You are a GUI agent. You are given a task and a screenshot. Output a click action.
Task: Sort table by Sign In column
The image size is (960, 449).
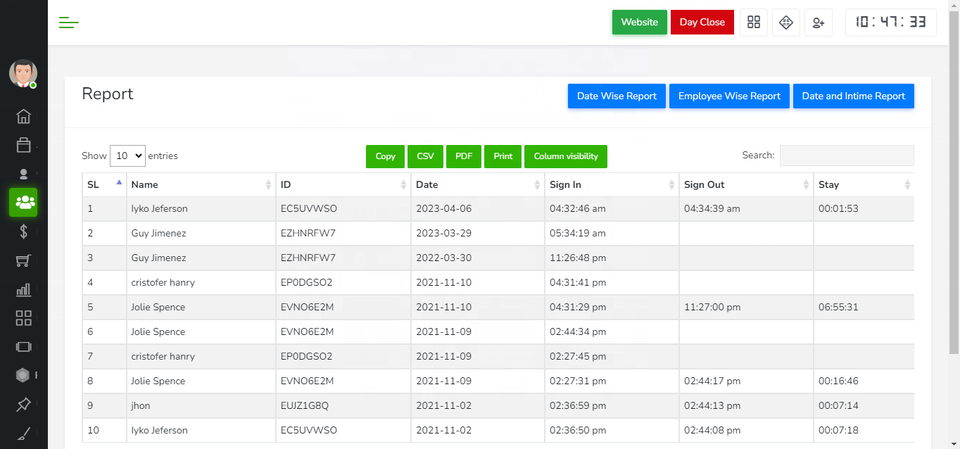[x=609, y=185]
